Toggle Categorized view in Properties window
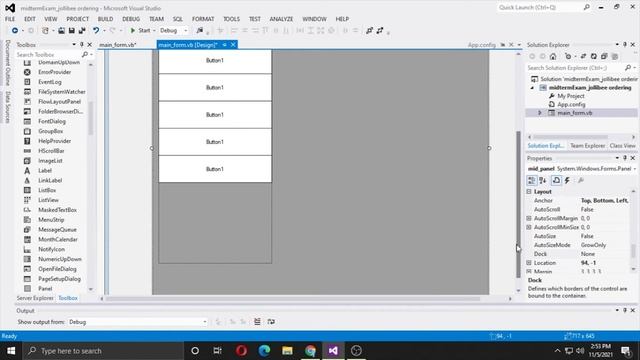This screenshot has height=360, width=640. pos(531,180)
